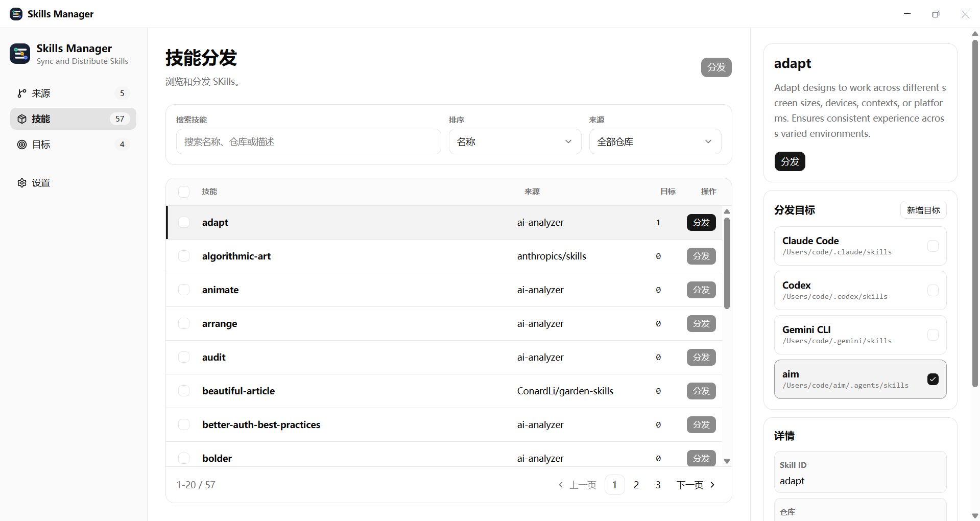Toggle the select-all checkbox in table header
This screenshot has width=980, height=521.
click(x=184, y=192)
